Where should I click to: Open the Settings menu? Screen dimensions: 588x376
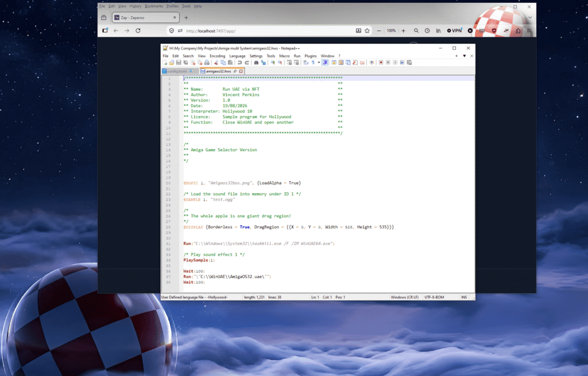(x=256, y=56)
